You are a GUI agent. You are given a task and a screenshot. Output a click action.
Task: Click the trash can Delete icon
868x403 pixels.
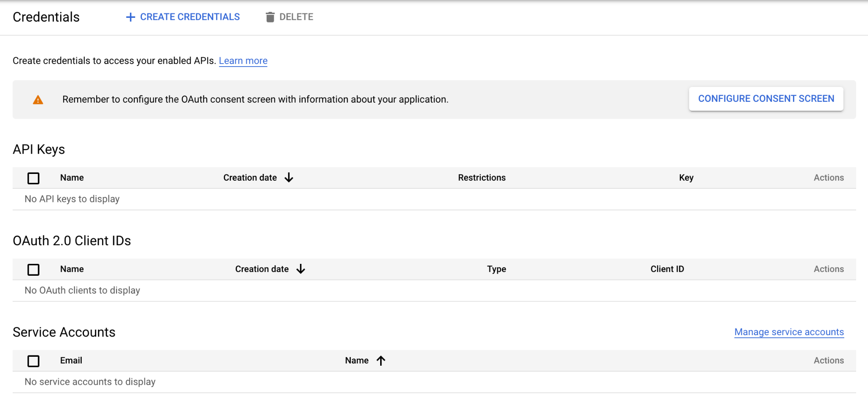pyautogui.click(x=270, y=17)
